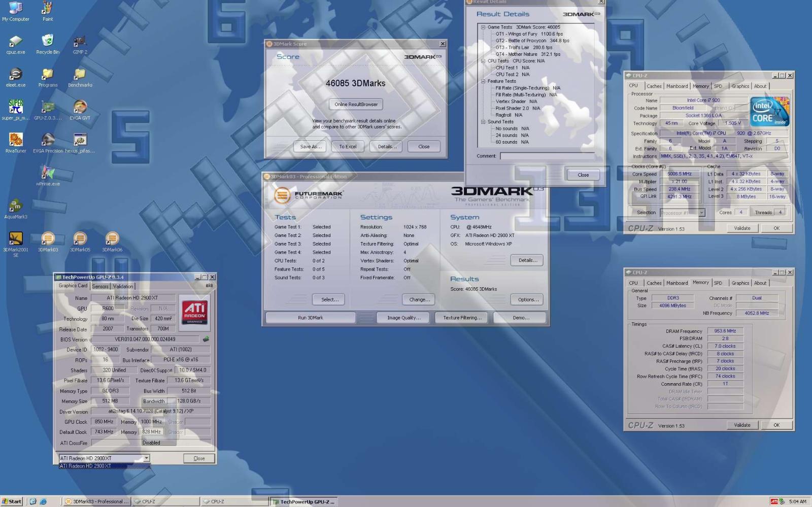Click Details button under System section
Image resolution: width=812 pixels, height=507 pixels.
(527, 260)
